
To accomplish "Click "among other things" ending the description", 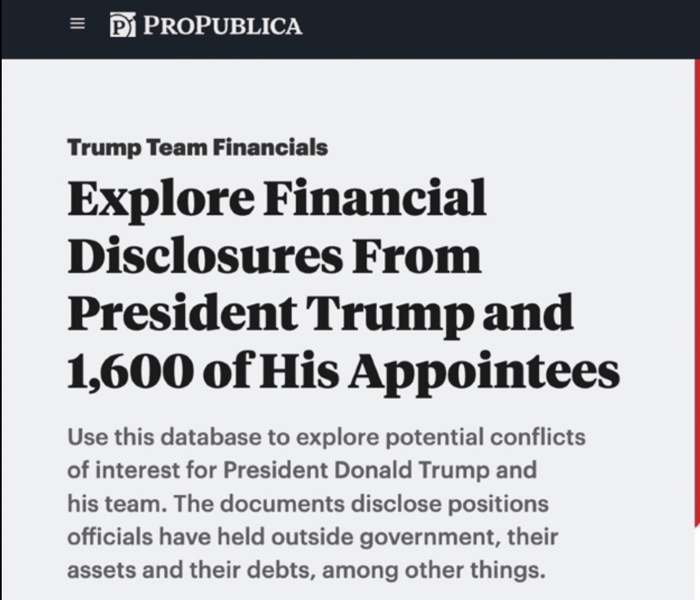I will 433,570.
